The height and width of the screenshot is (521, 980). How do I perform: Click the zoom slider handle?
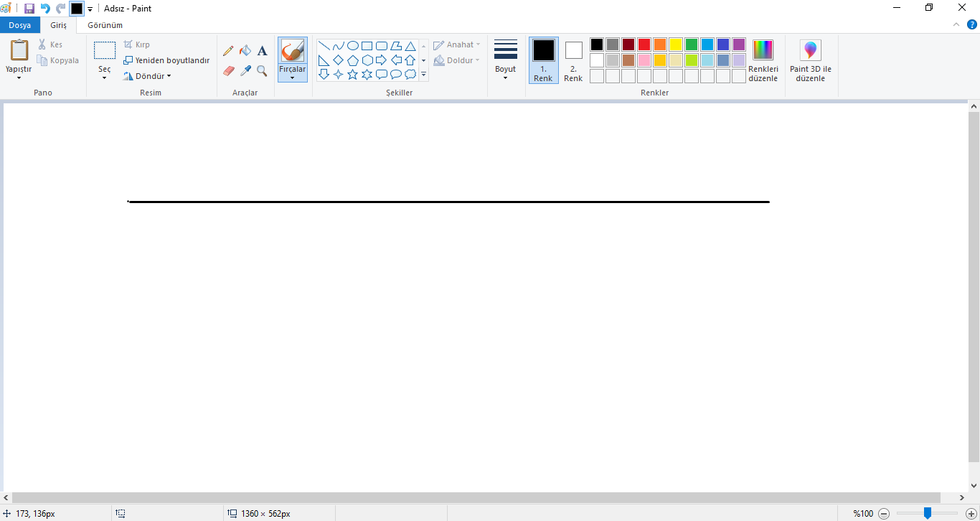tap(928, 513)
